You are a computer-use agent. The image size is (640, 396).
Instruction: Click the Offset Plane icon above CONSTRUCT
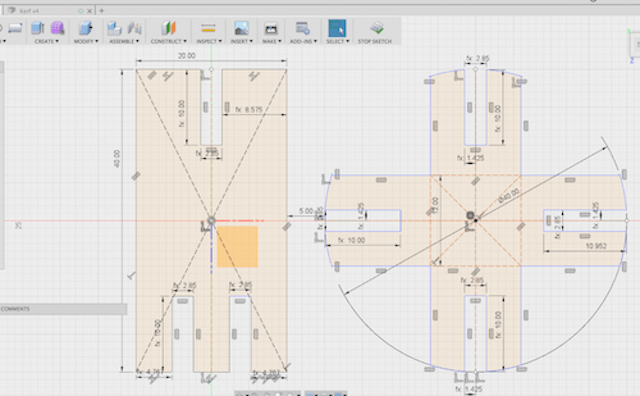point(168,28)
